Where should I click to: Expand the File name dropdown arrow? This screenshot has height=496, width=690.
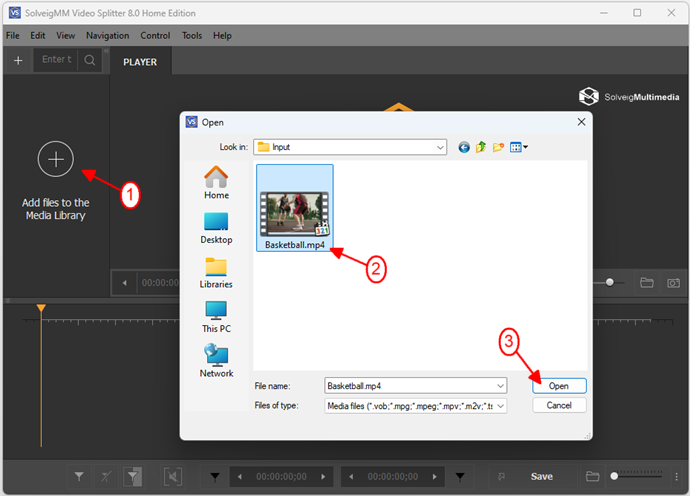[500, 386]
